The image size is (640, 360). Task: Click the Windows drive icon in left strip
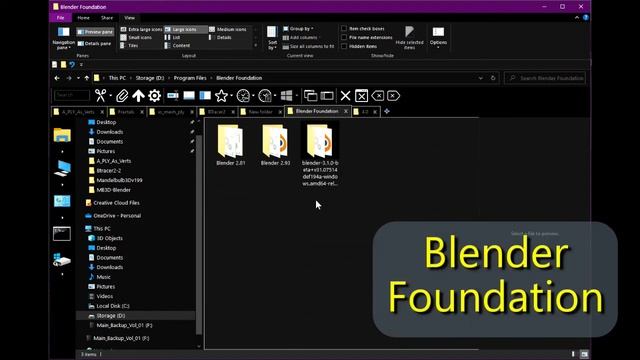(x=62, y=260)
